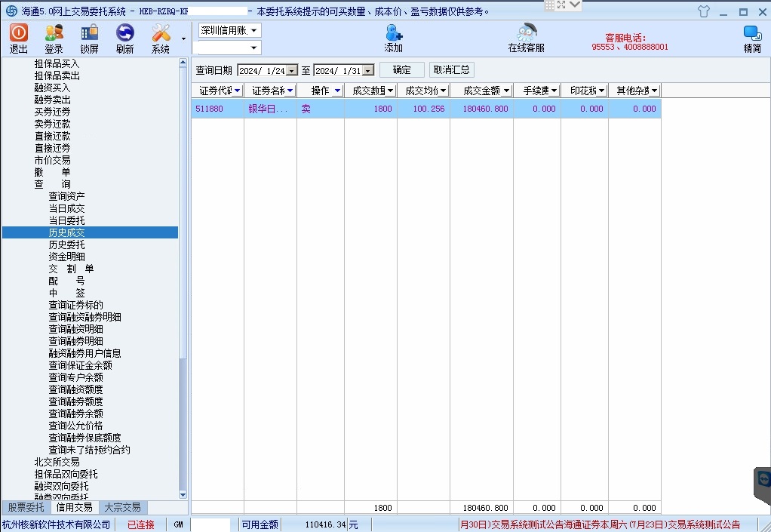The image size is (771, 532).
Task: Expand the start date picker dropdown
Action: coord(292,71)
